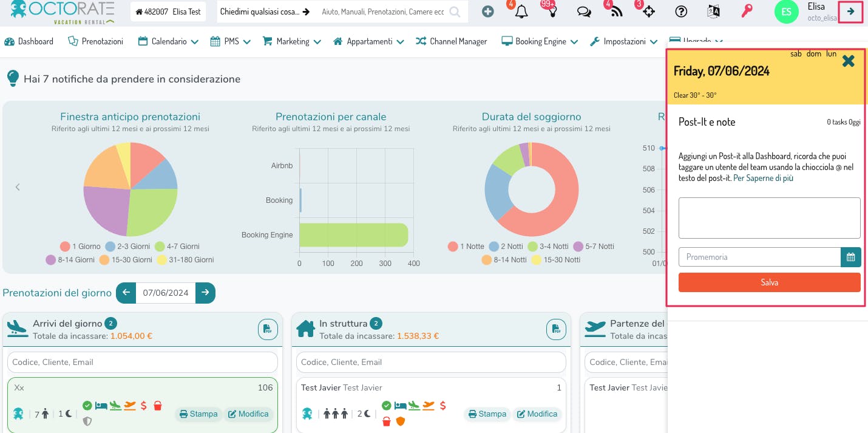The width and height of the screenshot is (868, 433).
Task: Click the grey shield icon on Xx booking
Action: (x=87, y=421)
